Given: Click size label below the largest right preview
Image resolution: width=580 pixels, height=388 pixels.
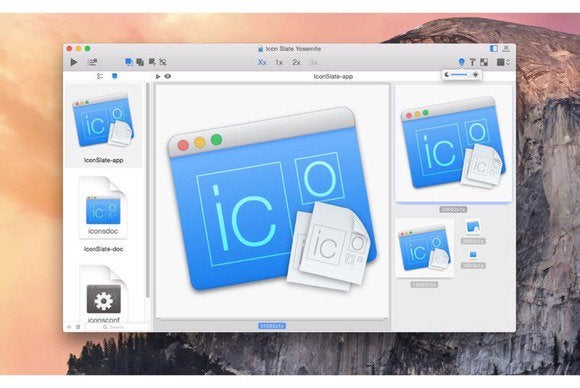Looking at the screenshot, I should pos(453,209).
